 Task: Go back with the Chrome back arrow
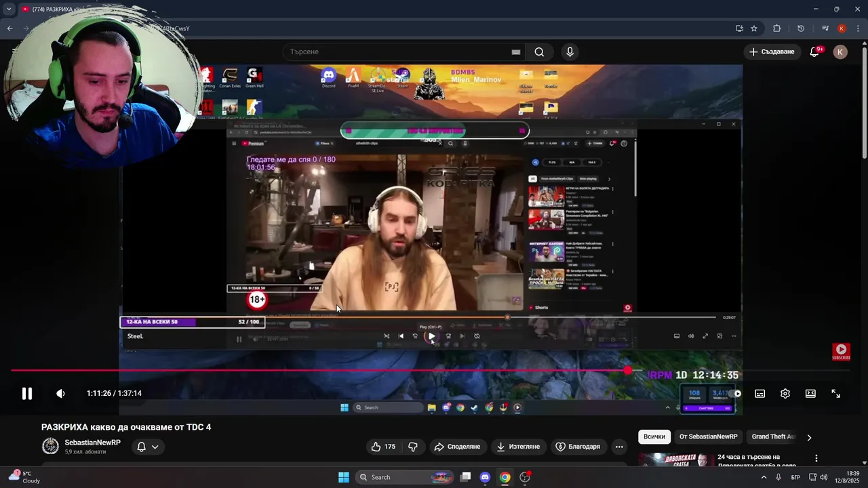[x=9, y=28]
